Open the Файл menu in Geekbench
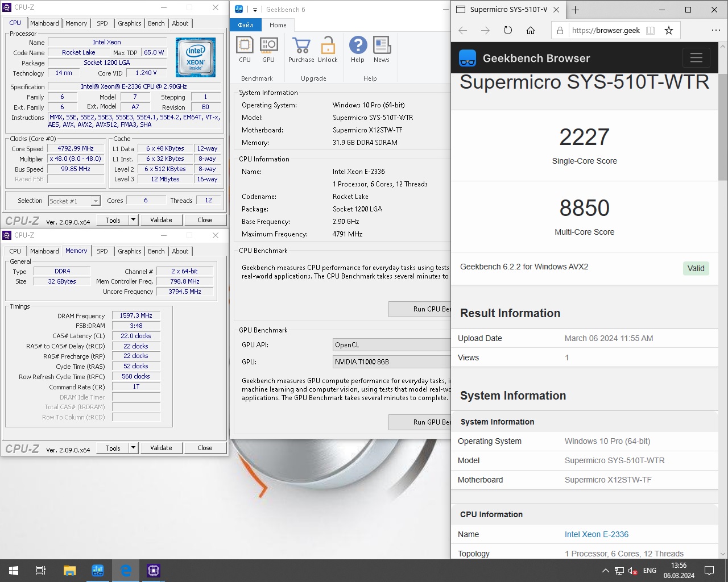The width and height of the screenshot is (728, 582). pyautogui.click(x=246, y=25)
